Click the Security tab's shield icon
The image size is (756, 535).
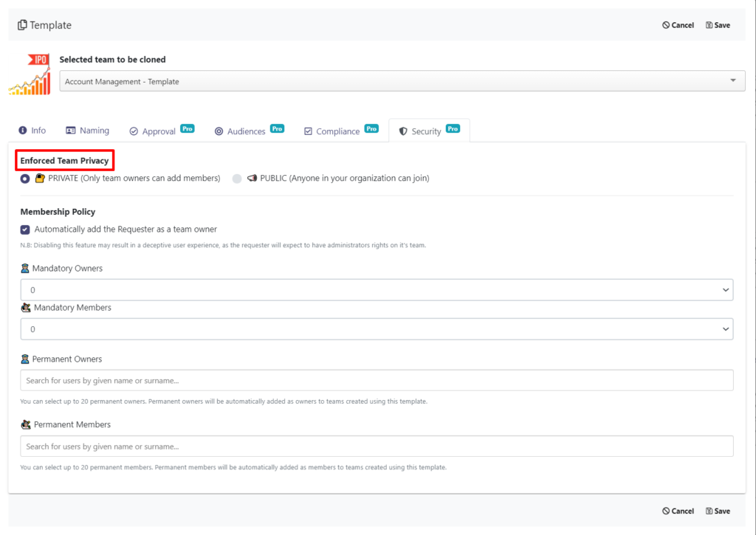click(x=403, y=131)
